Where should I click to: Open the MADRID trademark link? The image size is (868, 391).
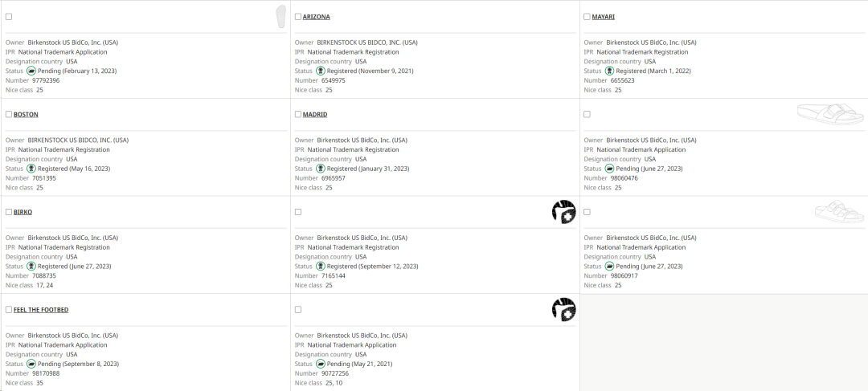click(x=315, y=115)
